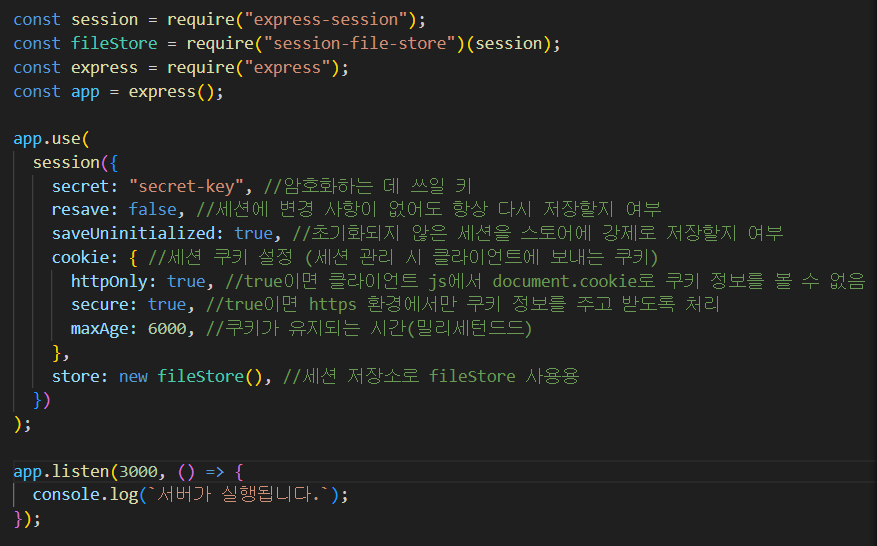Click the false value of resave
Screen dimensions: 877x546
tap(153, 209)
